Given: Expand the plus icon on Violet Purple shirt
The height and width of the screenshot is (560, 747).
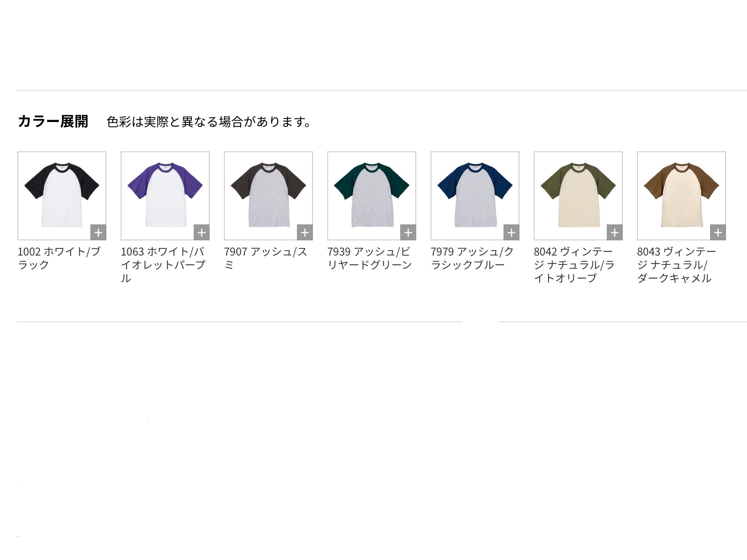Looking at the screenshot, I should 201,232.
